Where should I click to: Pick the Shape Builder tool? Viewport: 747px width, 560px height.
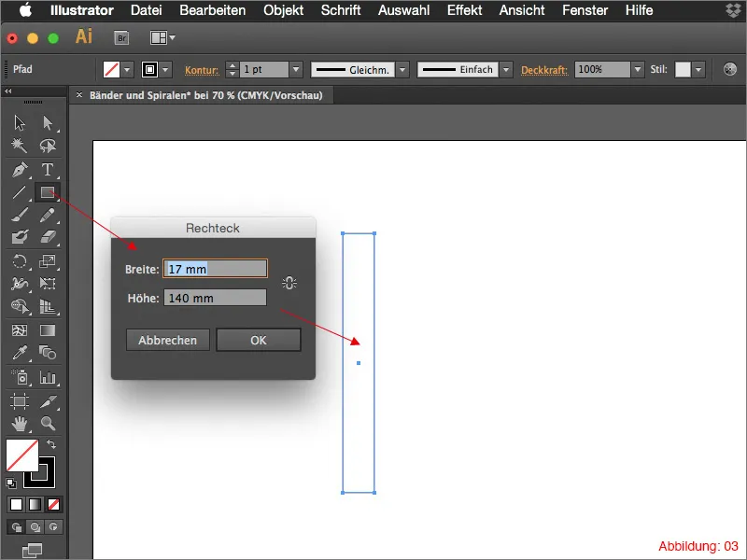coord(20,306)
